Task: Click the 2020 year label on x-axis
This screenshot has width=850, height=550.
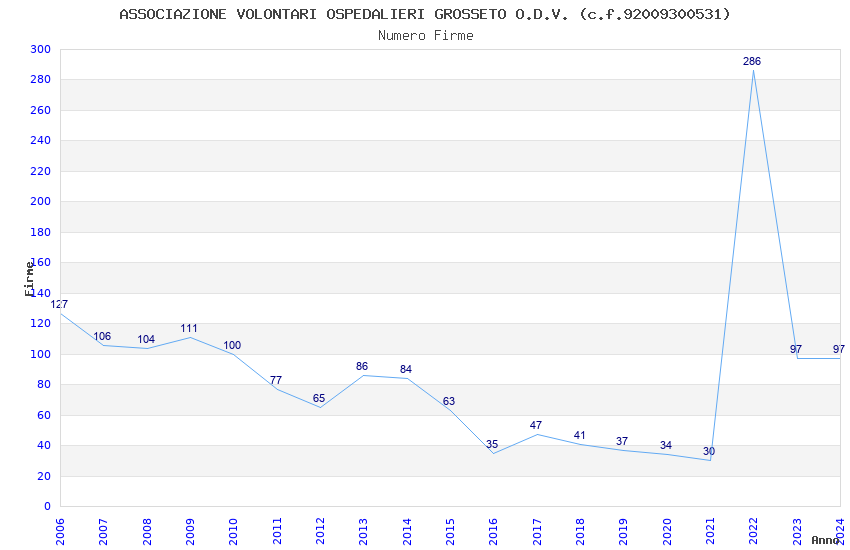Action: point(667,531)
